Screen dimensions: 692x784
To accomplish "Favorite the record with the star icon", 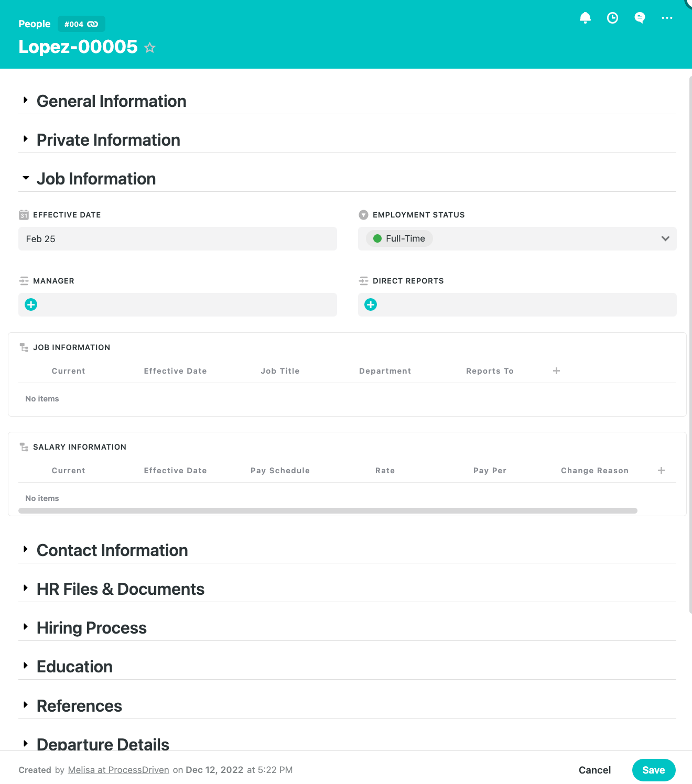I will 150,48.
